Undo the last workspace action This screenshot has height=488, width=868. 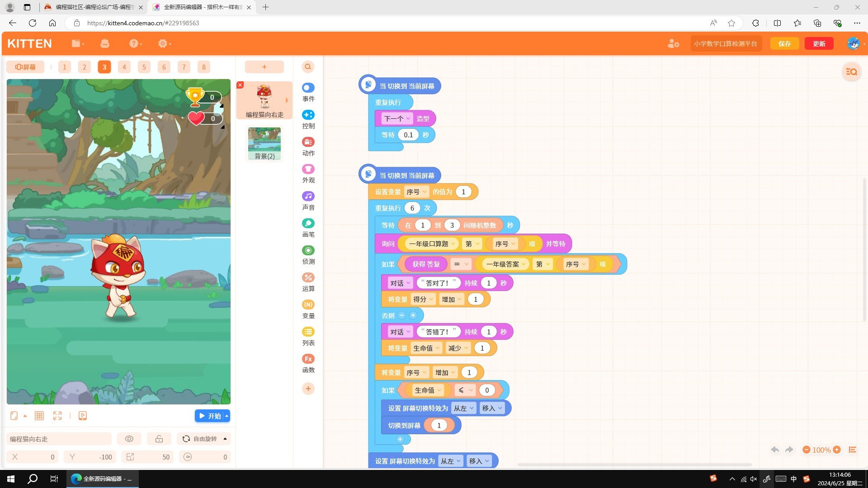coord(775,450)
